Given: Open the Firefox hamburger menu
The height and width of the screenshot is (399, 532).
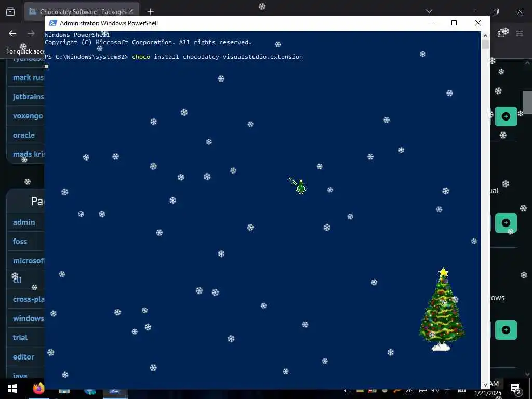Looking at the screenshot, I should (520, 33).
